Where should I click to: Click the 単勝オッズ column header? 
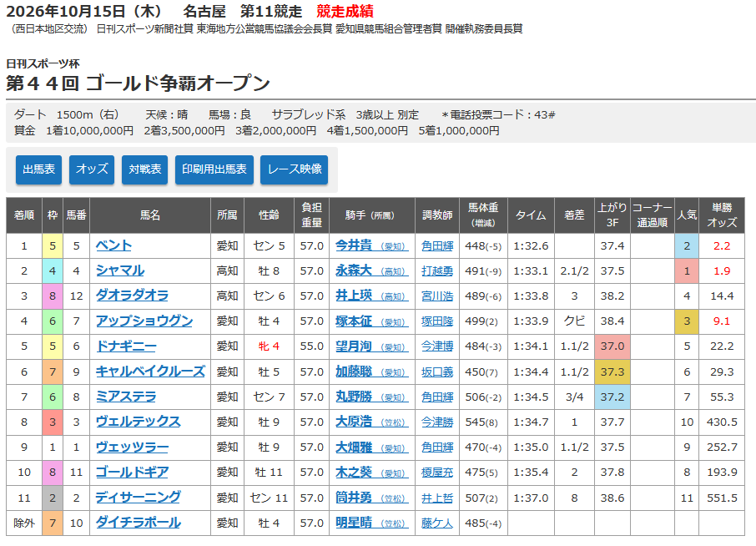[722, 215]
